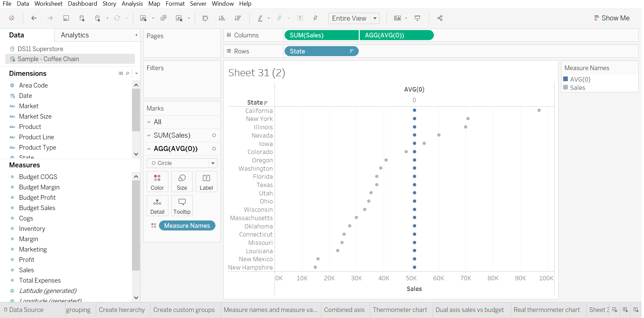Toggle the sort indicator on State pill

352,51
